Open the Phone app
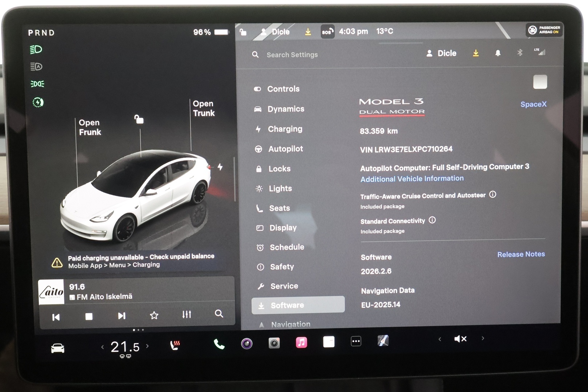This screenshot has width=588, height=392. (x=219, y=344)
